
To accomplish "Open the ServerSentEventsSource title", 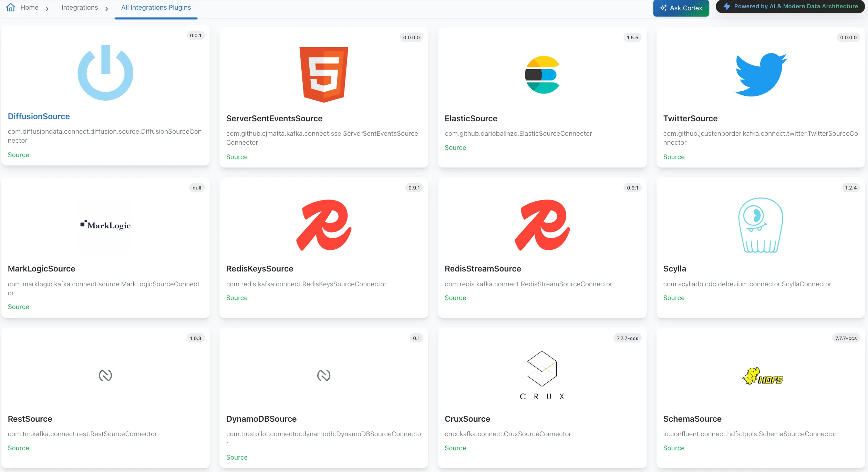I will tap(274, 119).
